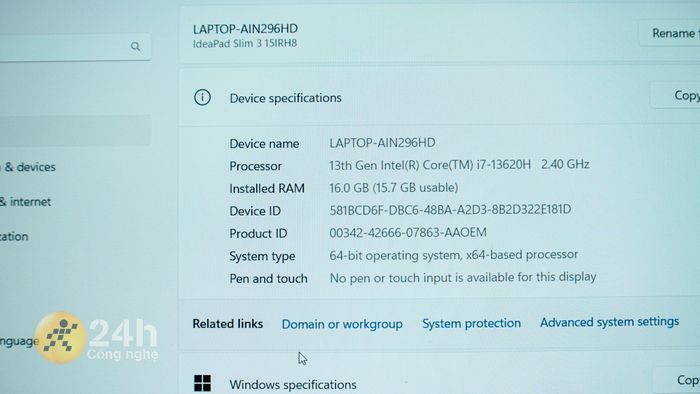Screen dimensions: 700x394
Task: Click the Related links label
Action: coord(228,323)
